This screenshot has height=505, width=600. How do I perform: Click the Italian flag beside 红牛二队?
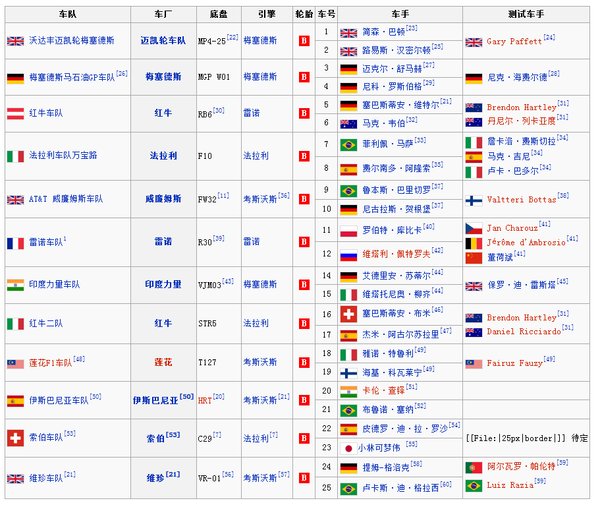15,324
